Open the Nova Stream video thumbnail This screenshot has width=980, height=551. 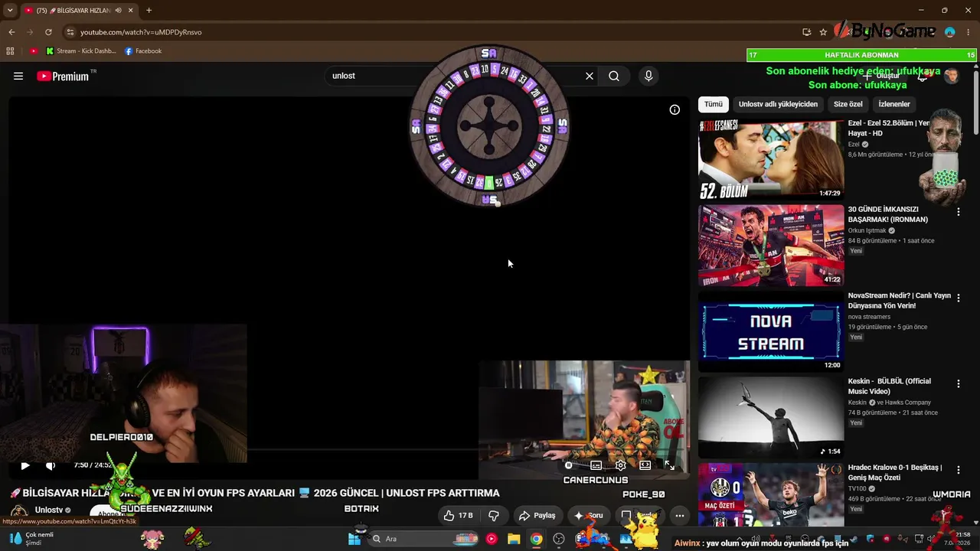(771, 331)
